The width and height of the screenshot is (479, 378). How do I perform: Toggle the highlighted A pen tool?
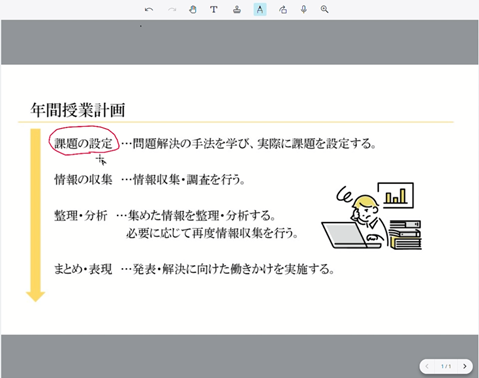[260, 10]
